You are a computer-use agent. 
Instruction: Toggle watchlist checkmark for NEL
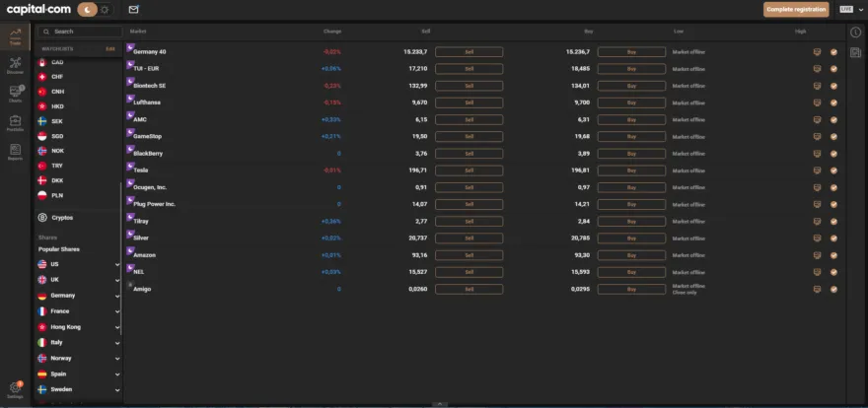(x=833, y=272)
